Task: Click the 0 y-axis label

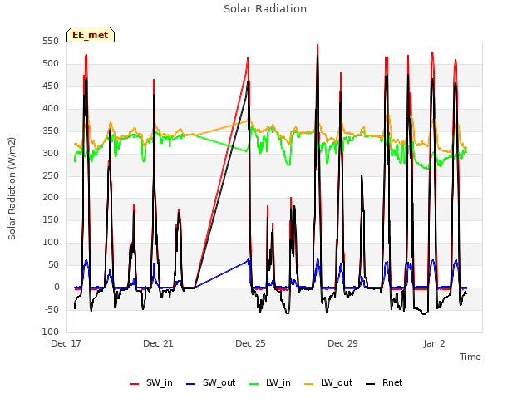Action: point(57,288)
